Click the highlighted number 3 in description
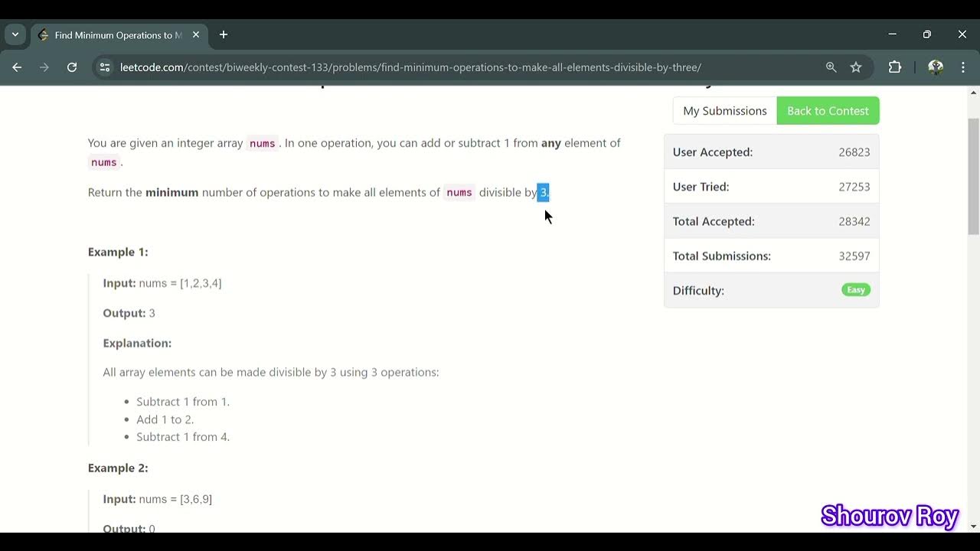Viewport: 980px width, 551px height. [x=544, y=192]
